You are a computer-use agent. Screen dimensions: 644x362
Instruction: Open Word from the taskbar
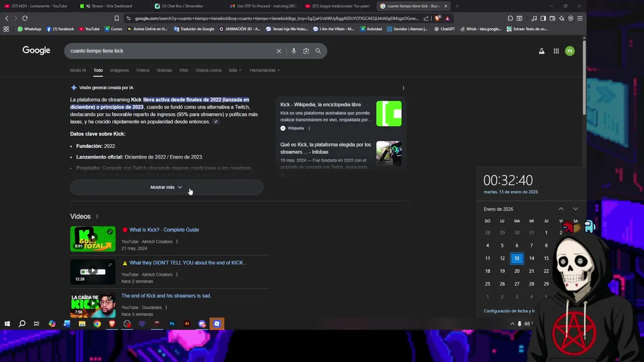pyautogui.click(x=67, y=324)
